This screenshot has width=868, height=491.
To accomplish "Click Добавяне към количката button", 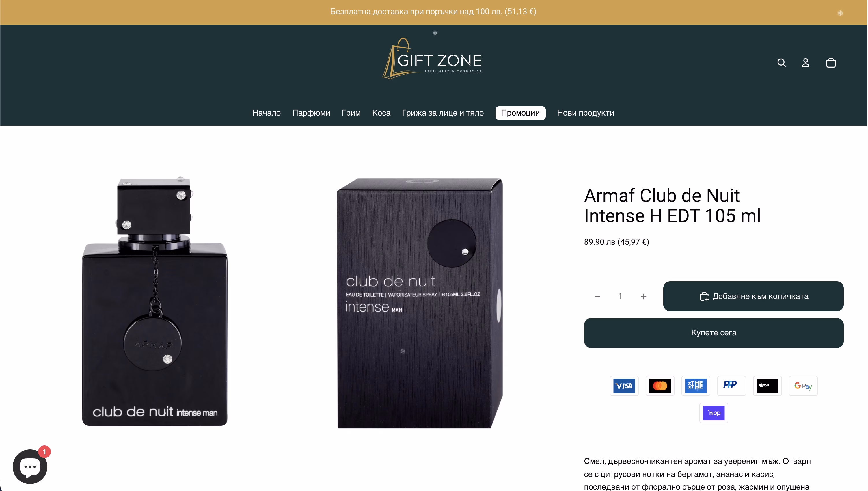I will click(x=754, y=296).
